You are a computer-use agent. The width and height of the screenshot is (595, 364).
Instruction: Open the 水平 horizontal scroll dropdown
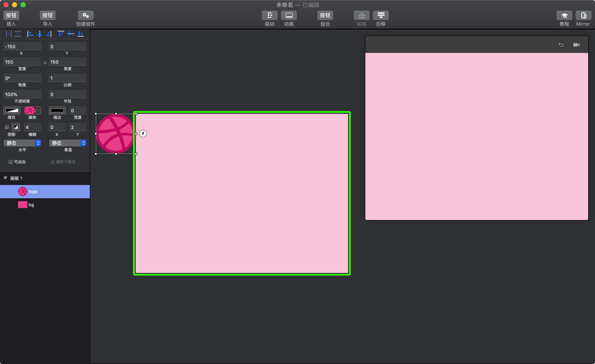[22, 143]
